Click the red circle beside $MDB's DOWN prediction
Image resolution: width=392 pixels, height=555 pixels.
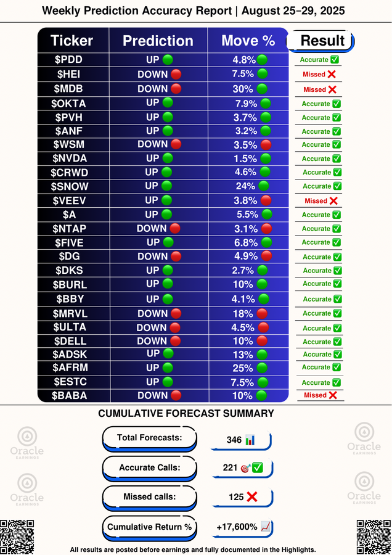pyautogui.click(x=176, y=88)
